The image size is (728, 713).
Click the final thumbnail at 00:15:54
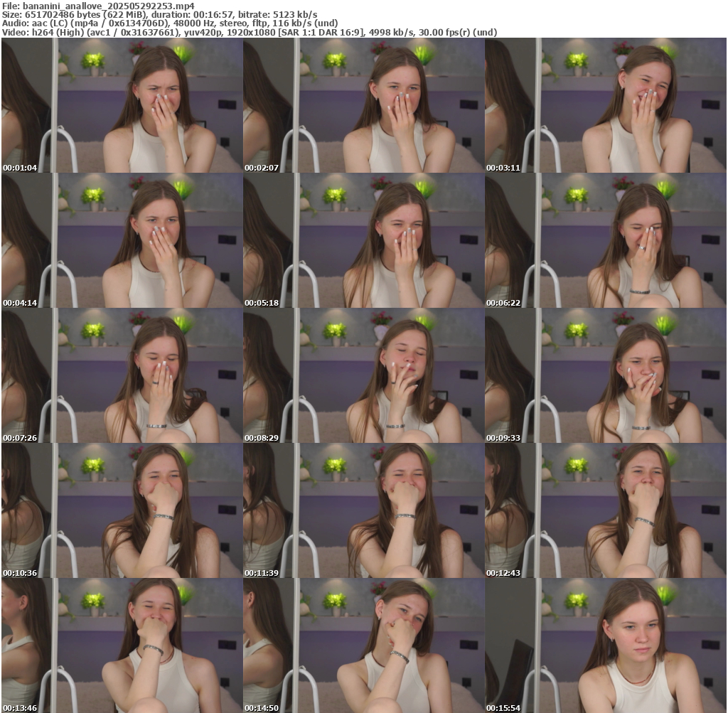606,645
